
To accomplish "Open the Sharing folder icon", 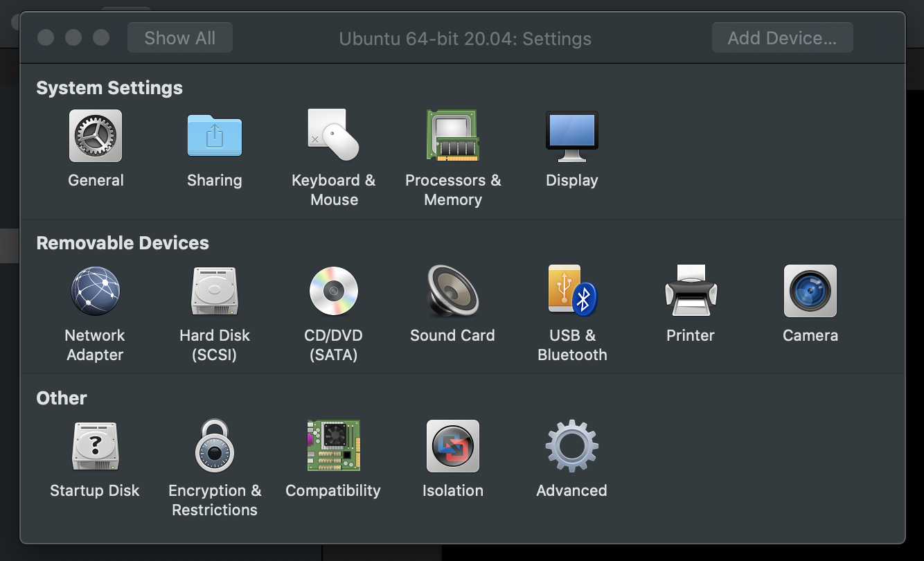I will [x=215, y=136].
